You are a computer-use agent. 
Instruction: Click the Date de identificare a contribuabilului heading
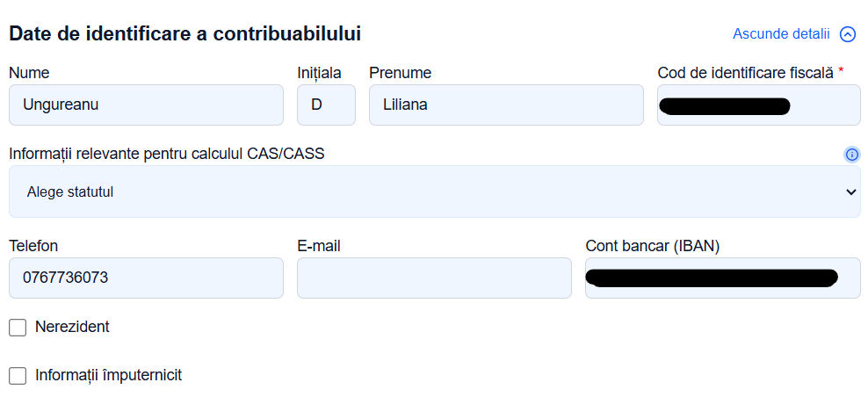point(184,33)
